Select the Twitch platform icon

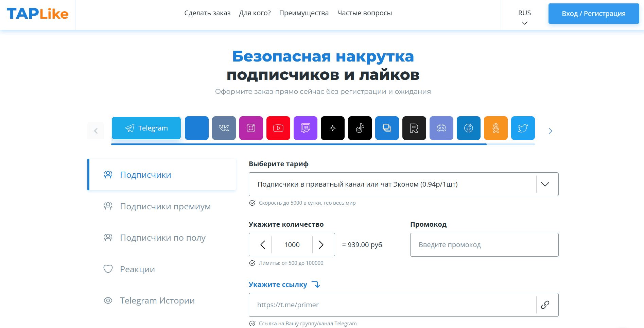306,128
